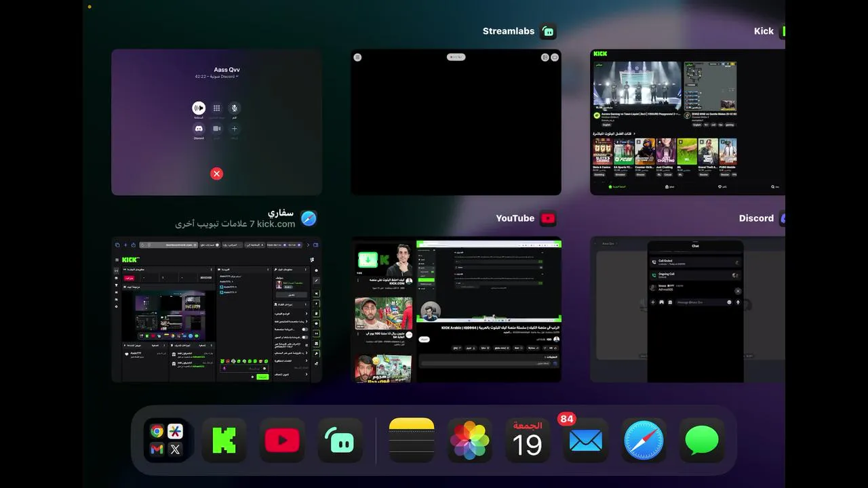Open Mail with the 84 badge

(586, 441)
